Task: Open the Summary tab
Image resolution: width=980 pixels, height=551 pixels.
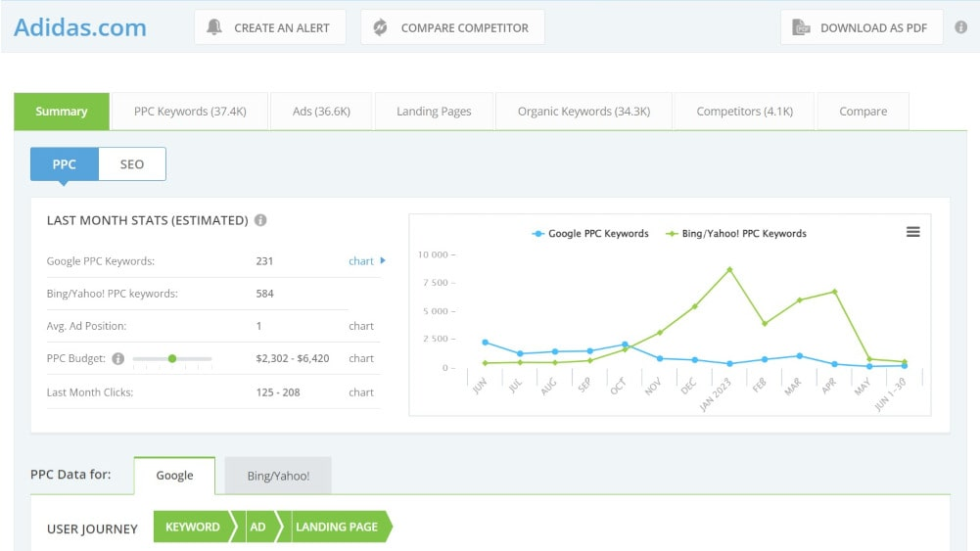Action: point(62,112)
